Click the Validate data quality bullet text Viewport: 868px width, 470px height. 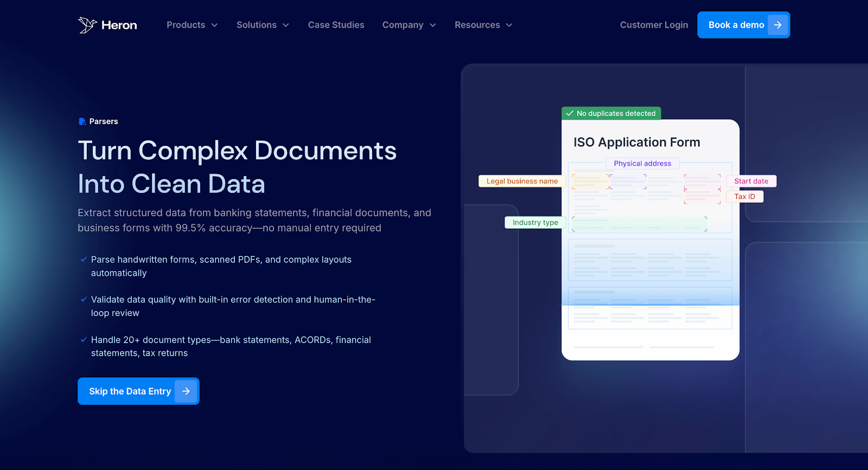tap(233, 306)
